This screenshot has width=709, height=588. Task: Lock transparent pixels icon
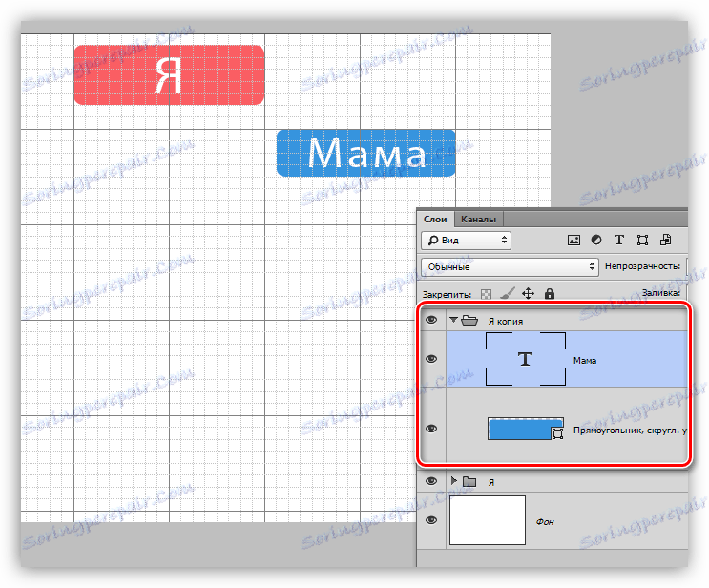pos(486,294)
